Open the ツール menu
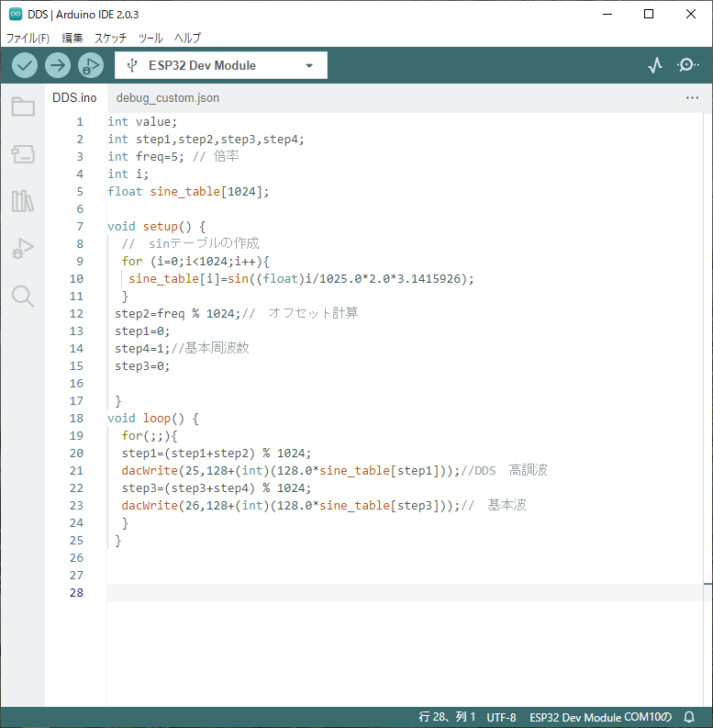The image size is (713, 728). pyautogui.click(x=150, y=38)
